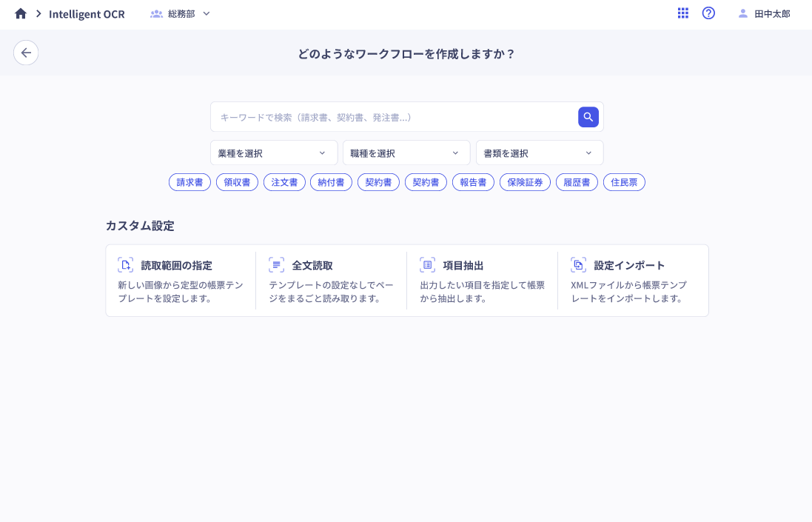Open the apps grid menu
This screenshot has width=812, height=522.
click(x=683, y=13)
